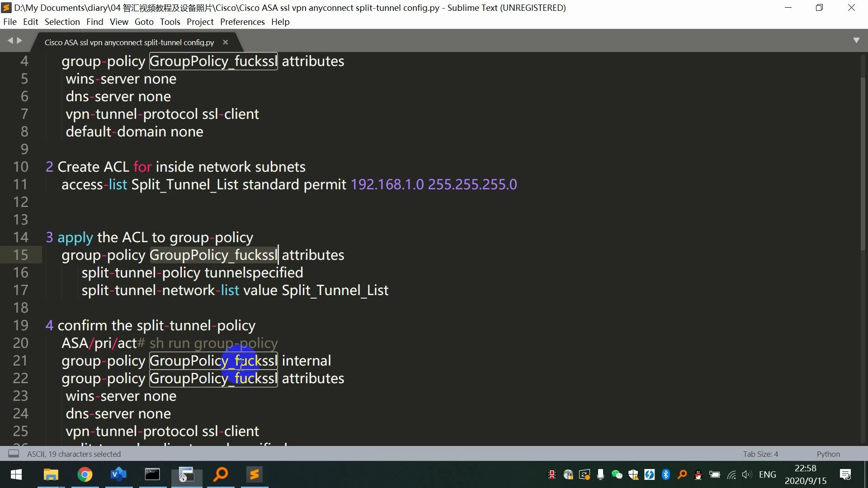868x488 pixels.
Task: Open WeChat from system tray
Action: click(617, 474)
